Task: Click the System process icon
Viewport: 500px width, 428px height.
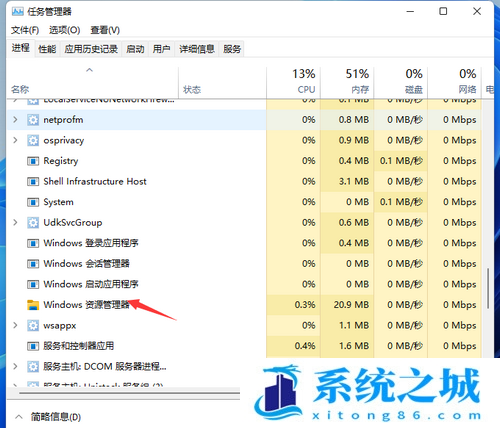Action: [33, 202]
